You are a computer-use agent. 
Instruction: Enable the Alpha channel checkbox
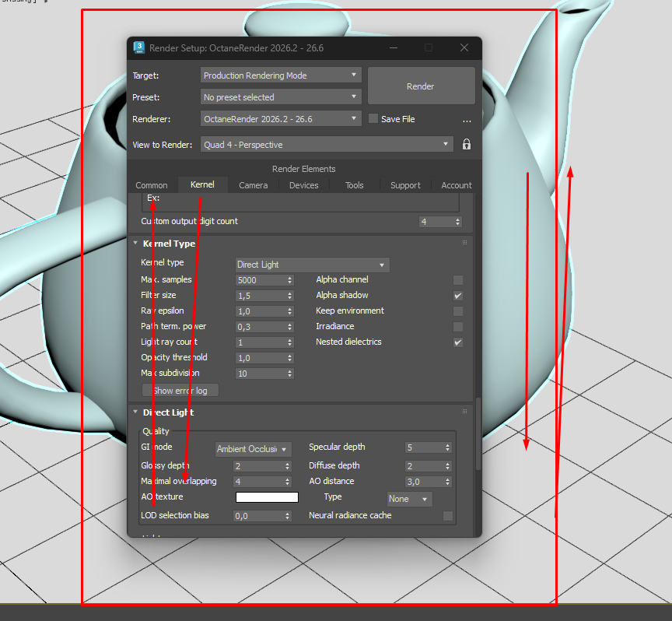point(457,280)
